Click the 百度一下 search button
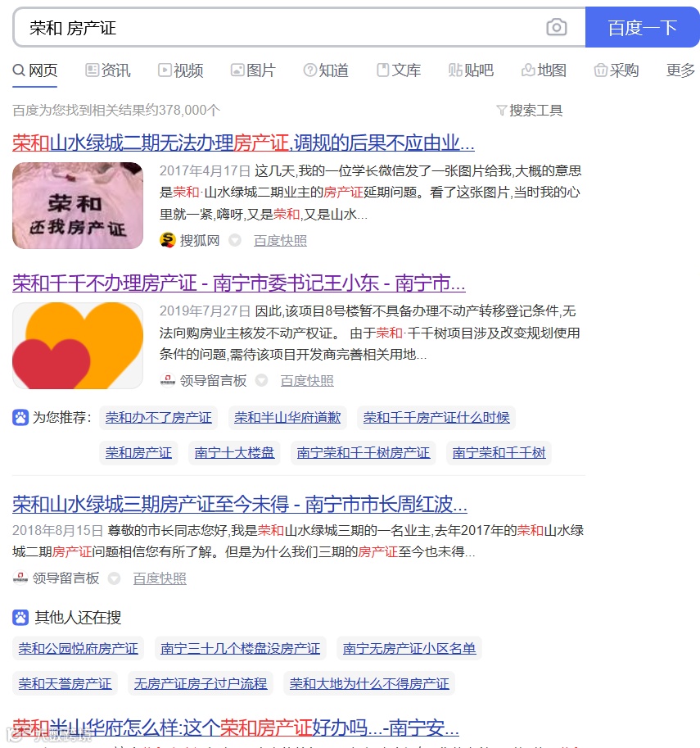This screenshot has height=748, width=700. [x=643, y=27]
